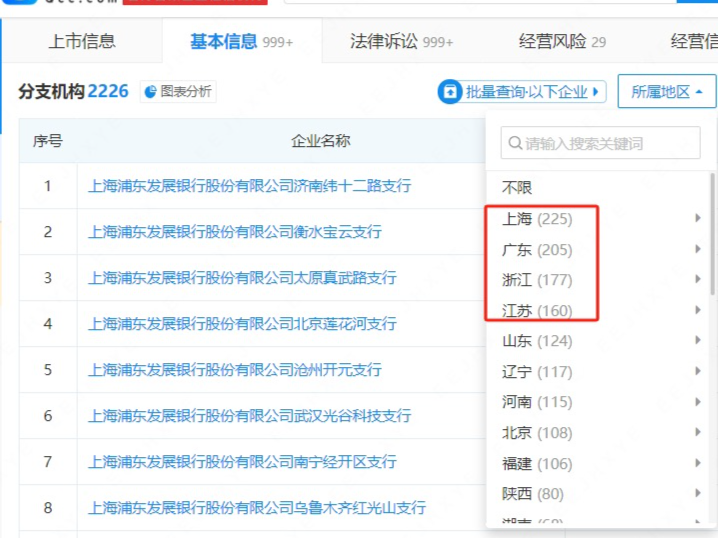
Task: Click the magnifier icon in search field
Action: 515,143
